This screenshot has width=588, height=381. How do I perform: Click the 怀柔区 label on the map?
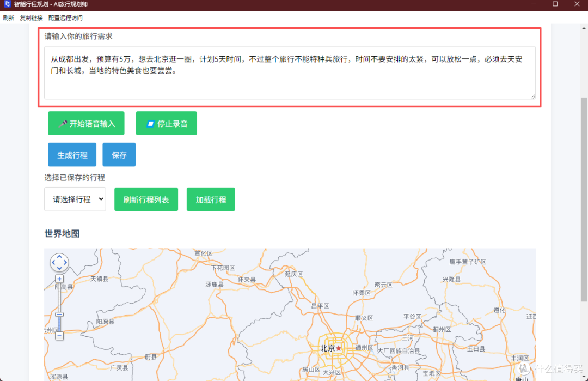[x=362, y=293]
